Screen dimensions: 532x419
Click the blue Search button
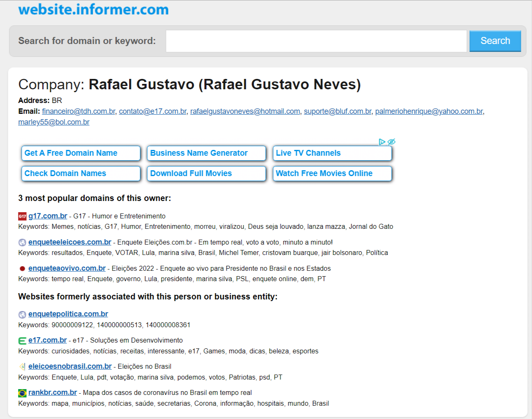pyautogui.click(x=495, y=41)
